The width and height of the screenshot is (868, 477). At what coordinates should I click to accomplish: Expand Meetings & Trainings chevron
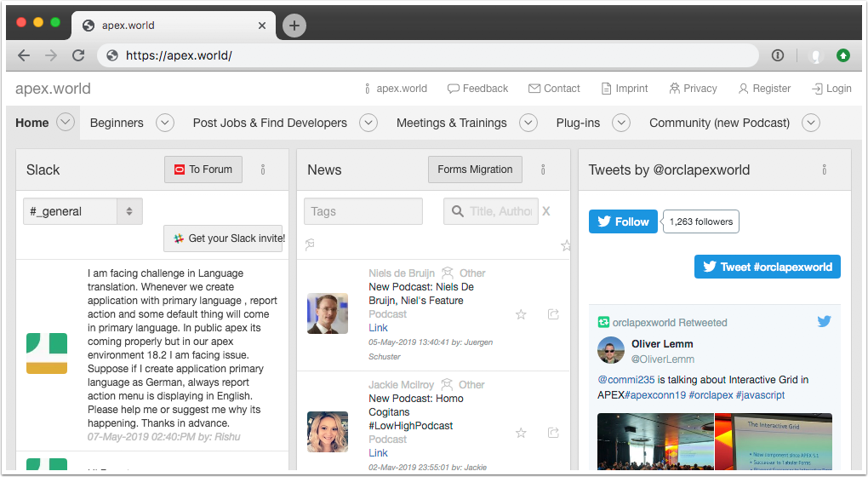point(528,123)
